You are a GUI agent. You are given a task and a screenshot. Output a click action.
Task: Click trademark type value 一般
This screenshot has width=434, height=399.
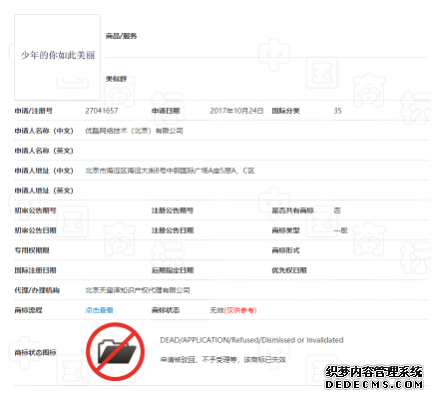pos(341,230)
